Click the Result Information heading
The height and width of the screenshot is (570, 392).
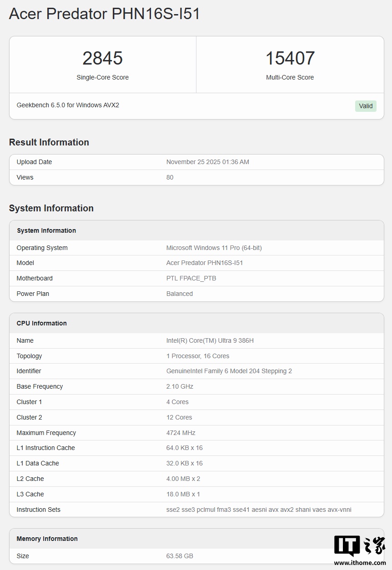[49, 142]
